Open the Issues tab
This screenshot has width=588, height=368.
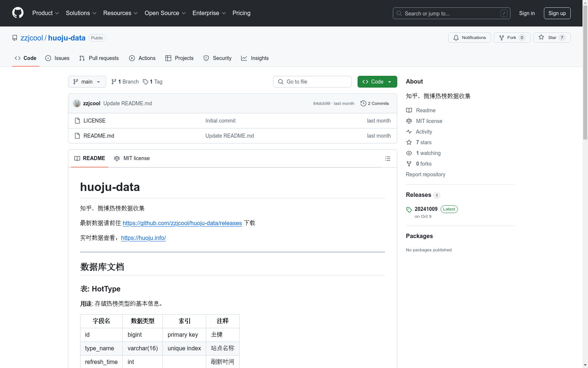pos(57,58)
